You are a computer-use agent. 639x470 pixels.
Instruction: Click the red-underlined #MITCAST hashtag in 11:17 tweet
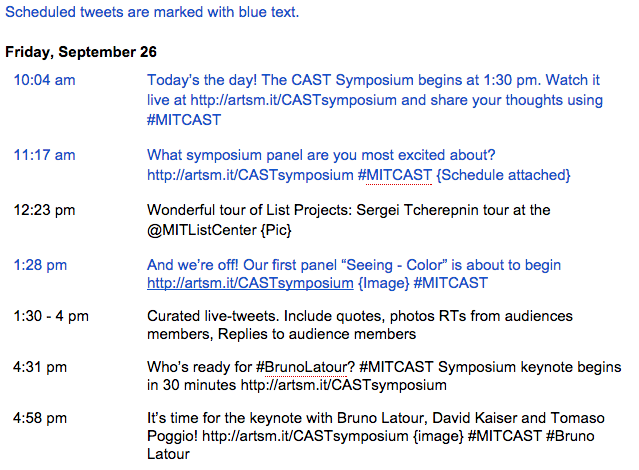pyautogui.click(x=394, y=175)
